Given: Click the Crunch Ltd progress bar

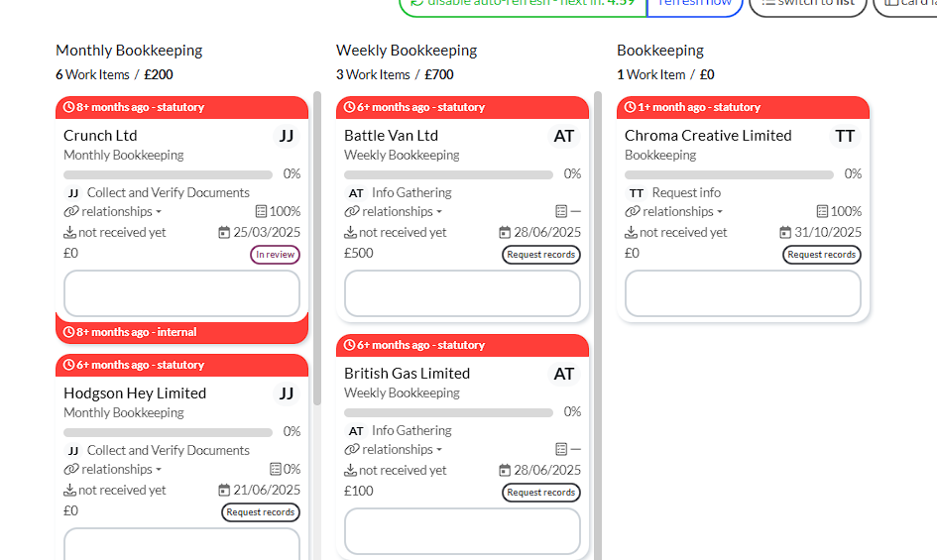Looking at the screenshot, I should [168, 174].
